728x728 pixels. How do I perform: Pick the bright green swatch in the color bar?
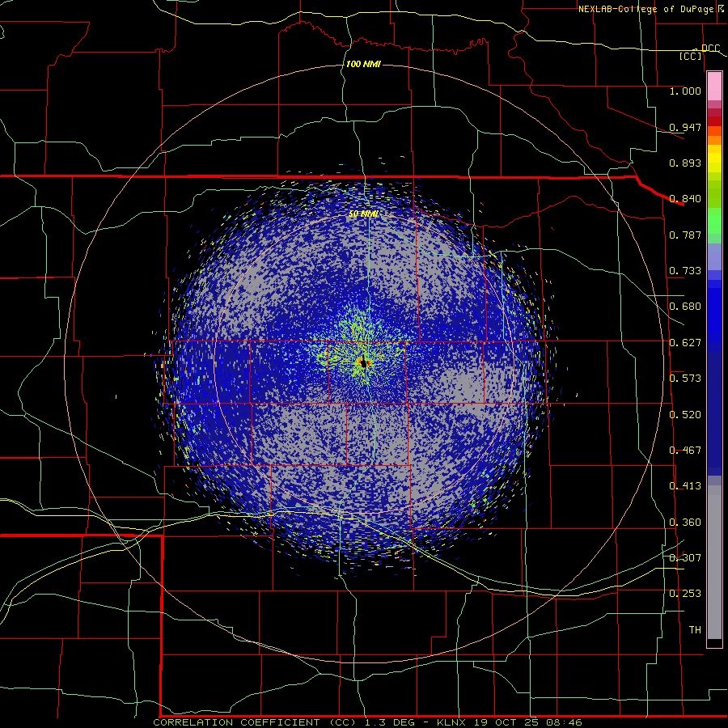click(714, 220)
